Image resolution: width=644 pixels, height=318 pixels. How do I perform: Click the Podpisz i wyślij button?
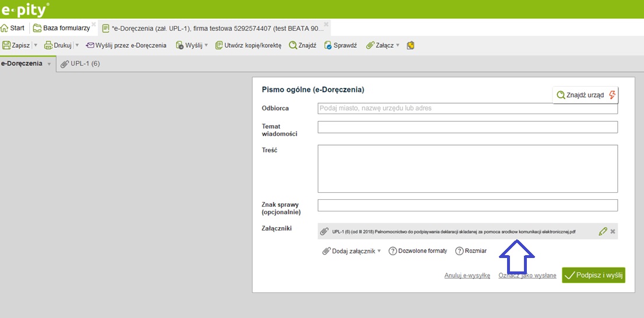593,275
